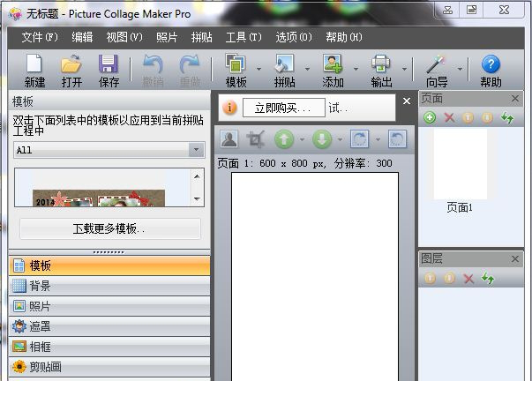The height and width of the screenshot is (396, 532).
Task: Select the 2014 template thumbnail
Action: 99,198
